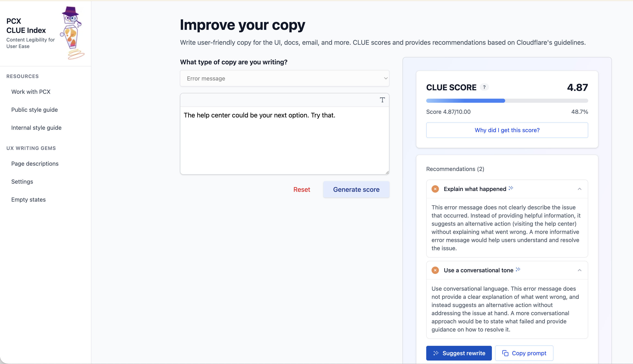Click the orange x icon on Use a conversational tone
The height and width of the screenshot is (364, 633).
[x=435, y=270]
